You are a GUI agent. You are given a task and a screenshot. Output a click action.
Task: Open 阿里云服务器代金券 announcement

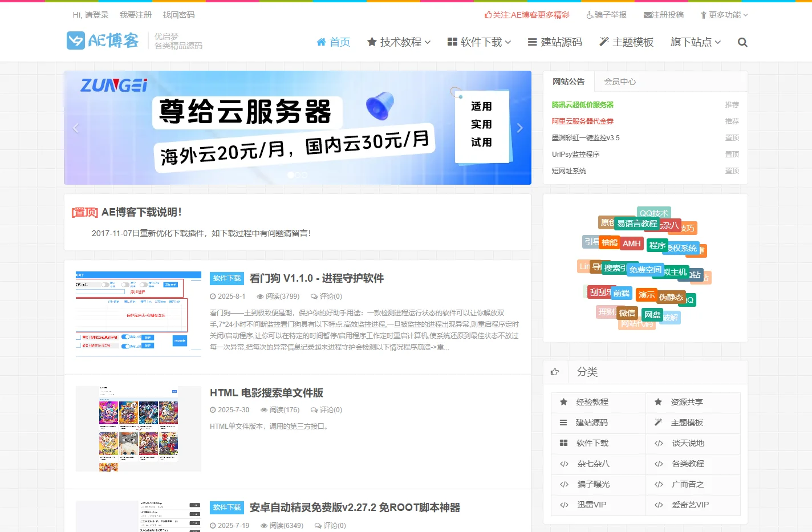[x=583, y=121]
